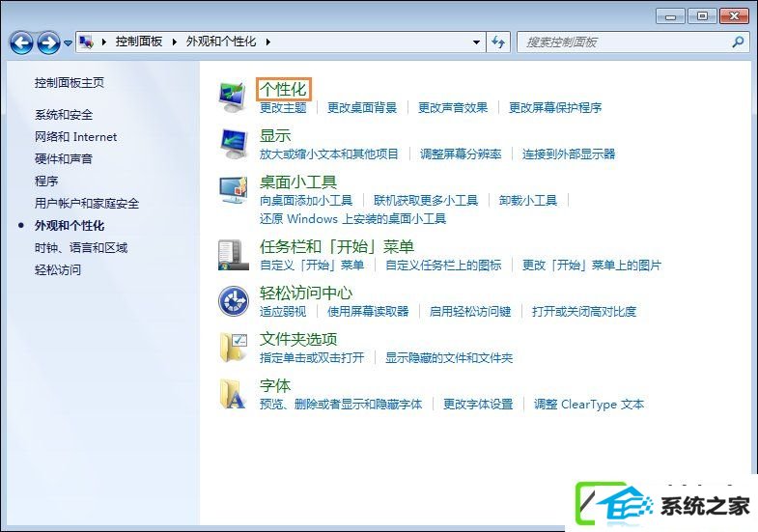This screenshot has width=758, height=532.
Task: Select 网络和 Internet in sidebar
Action: pyautogui.click(x=75, y=137)
